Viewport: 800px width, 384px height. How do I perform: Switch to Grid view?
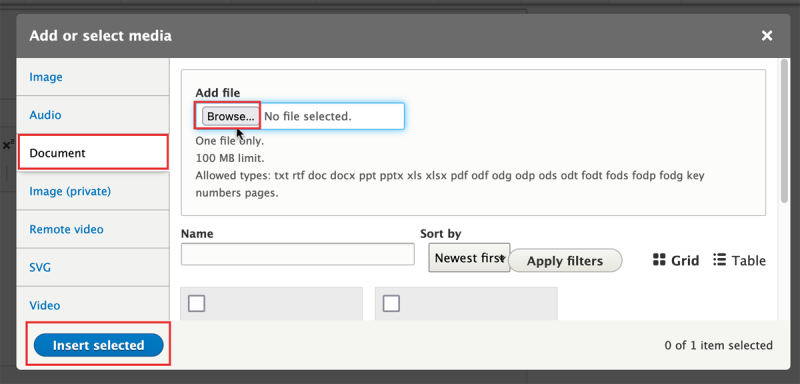coord(676,260)
